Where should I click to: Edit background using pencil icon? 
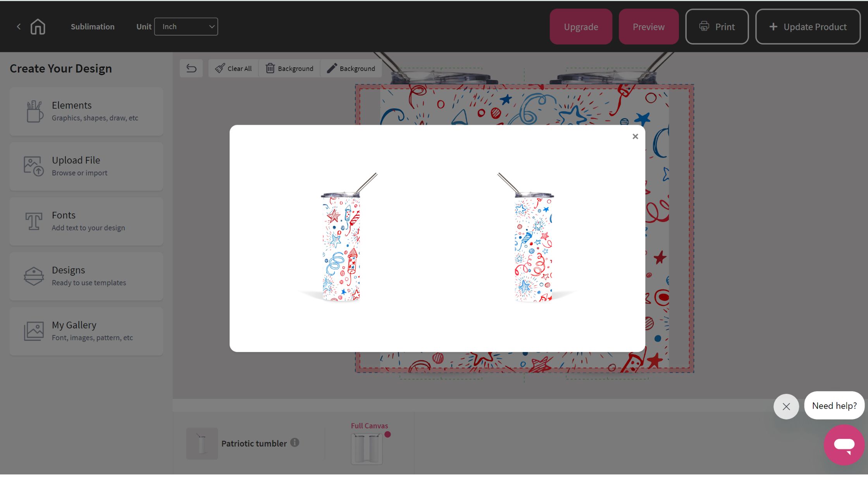[351, 69]
